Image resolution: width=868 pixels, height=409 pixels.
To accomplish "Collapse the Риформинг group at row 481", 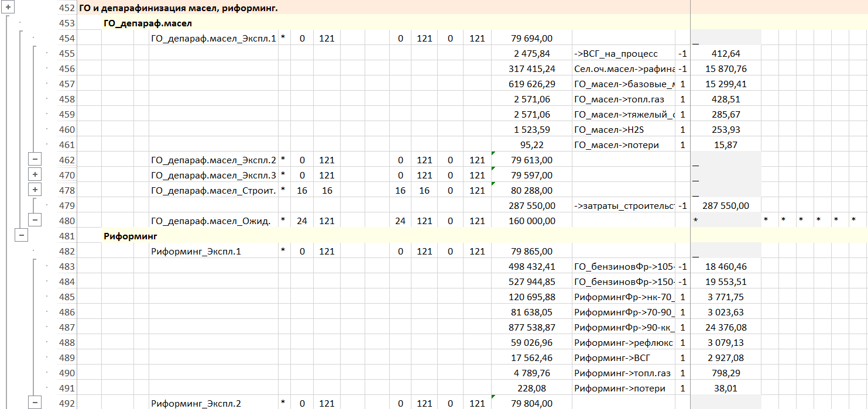I will coord(22,235).
